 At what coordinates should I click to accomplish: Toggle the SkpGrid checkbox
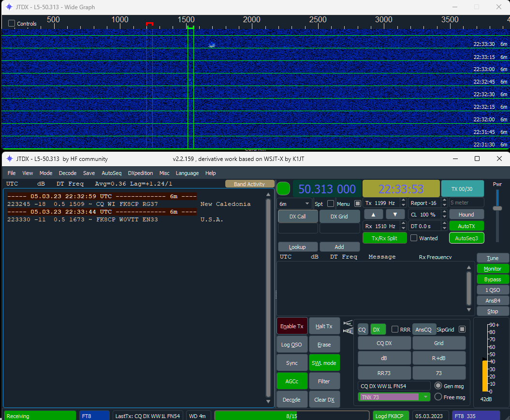462,329
